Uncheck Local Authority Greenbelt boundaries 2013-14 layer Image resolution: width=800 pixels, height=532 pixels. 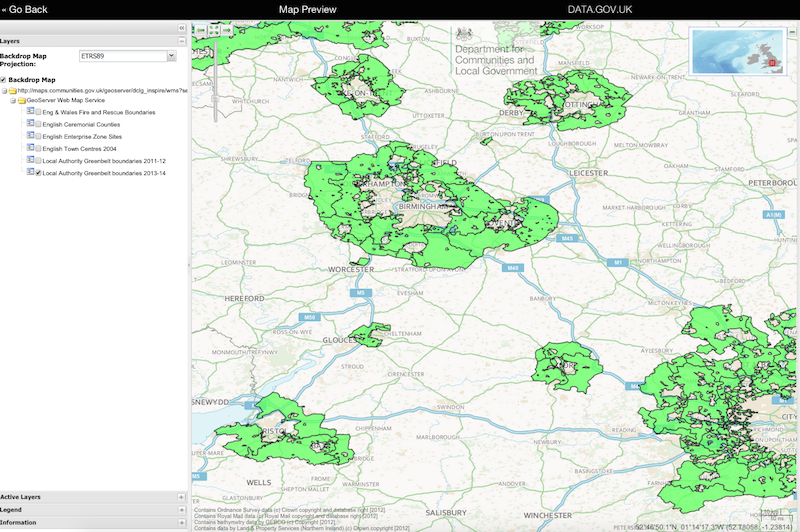38,173
